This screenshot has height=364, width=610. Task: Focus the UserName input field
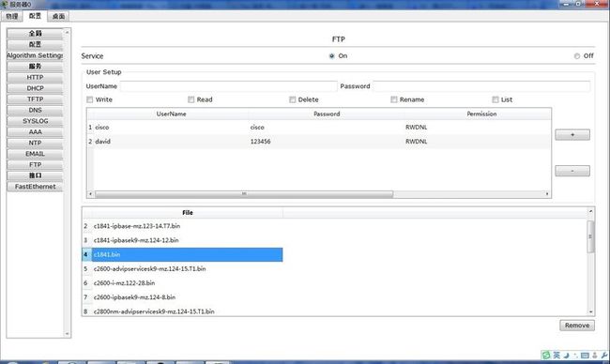click(228, 86)
